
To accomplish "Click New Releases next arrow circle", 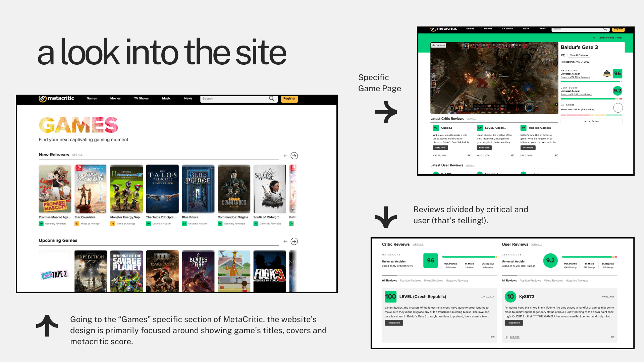I will coord(294,156).
